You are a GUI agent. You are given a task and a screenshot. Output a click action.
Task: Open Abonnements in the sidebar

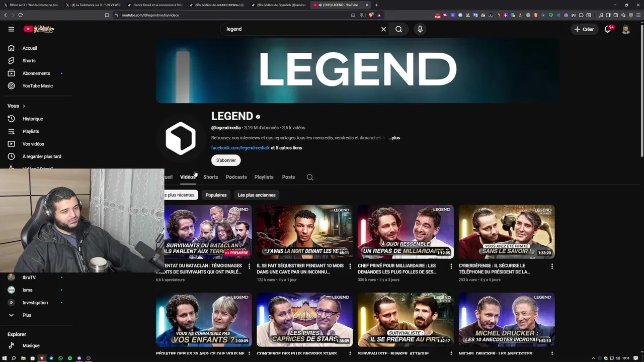click(x=36, y=73)
